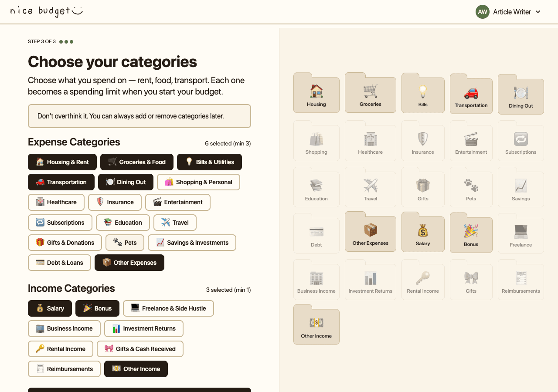Select the Pets paw print folder icon
This screenshot has width=558, height=392.
471,187
